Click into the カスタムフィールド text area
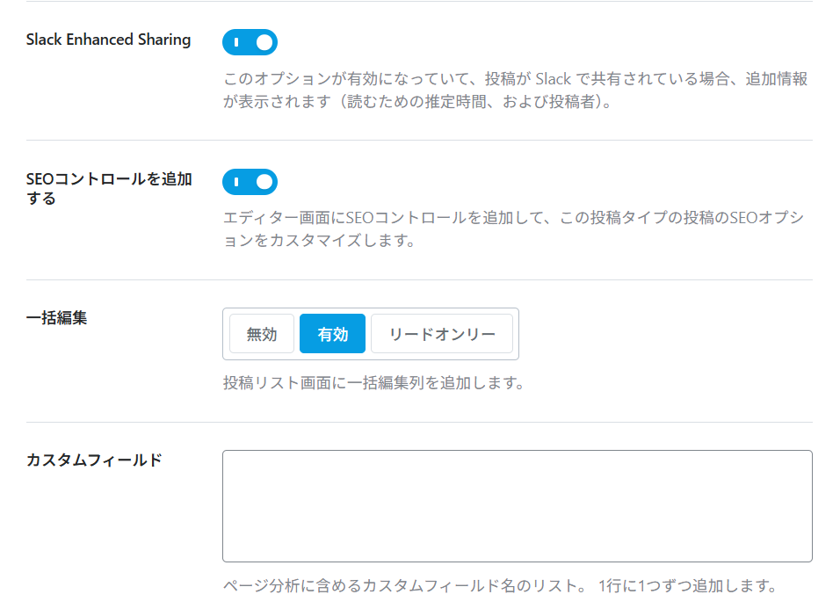 click(517, 506)
